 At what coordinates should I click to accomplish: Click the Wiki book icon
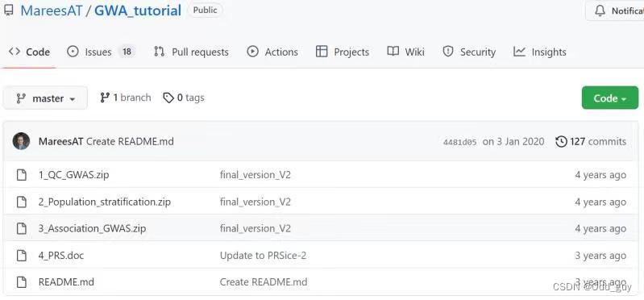click(x=393, y=52)
